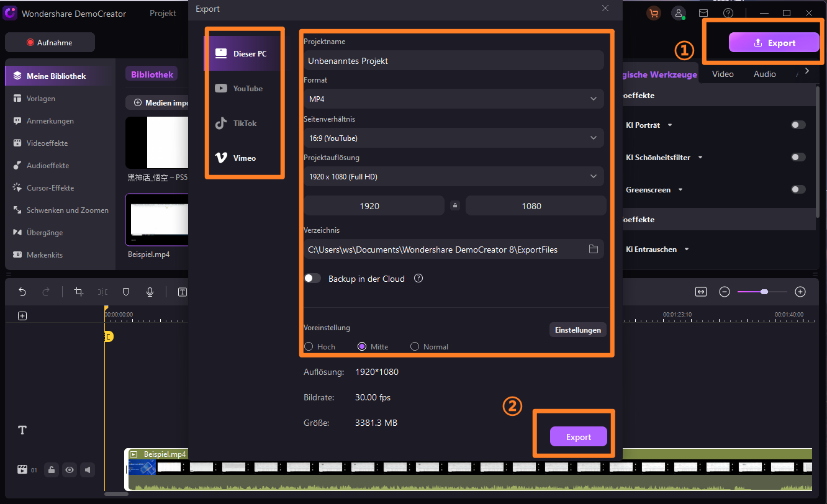The image size is (827, 504).
Task: Mute track 01 with the speaker icon
Action: [88, 470]
